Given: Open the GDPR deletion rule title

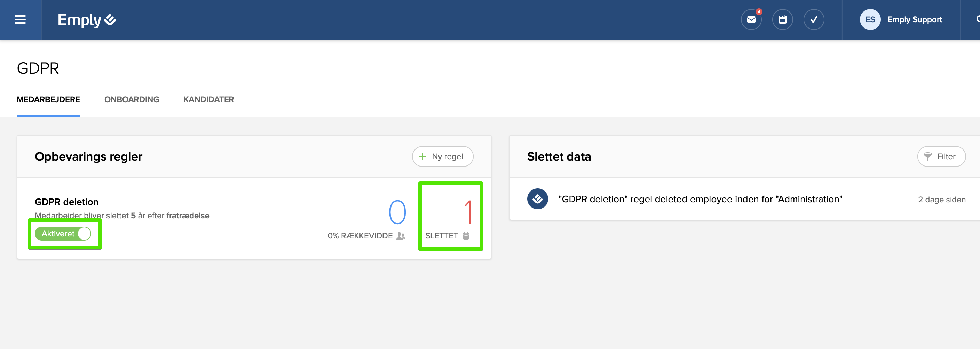Looking at the screenshot, I should pyautogui.click(x=66, y=202).
